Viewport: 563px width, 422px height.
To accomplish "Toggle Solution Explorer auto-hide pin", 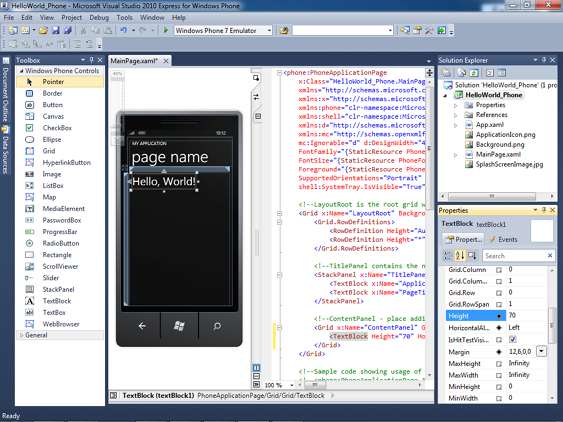I will [544, 60].
